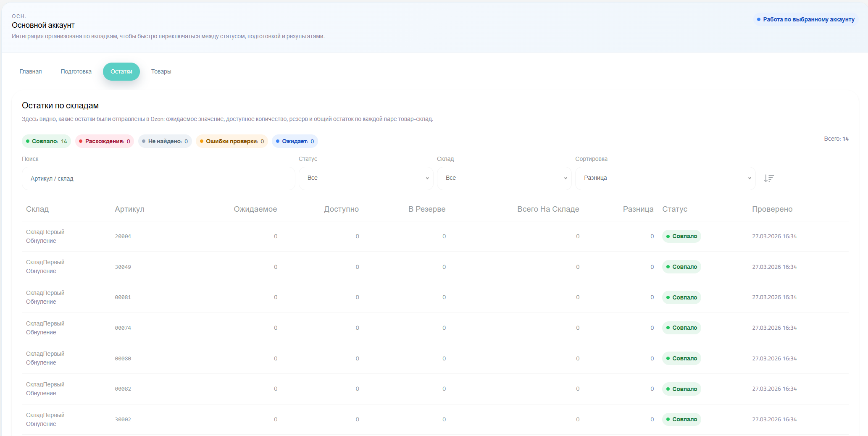Click the Остатки по складам heading
Viewport: 868px width, 436px height.
tap(60, 106)
